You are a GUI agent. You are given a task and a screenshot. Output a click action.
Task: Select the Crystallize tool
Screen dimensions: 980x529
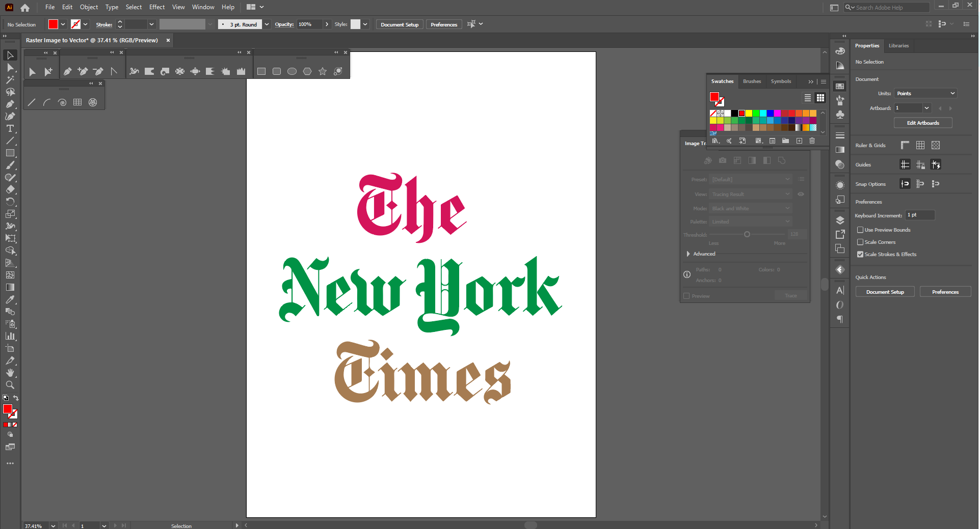226,72
